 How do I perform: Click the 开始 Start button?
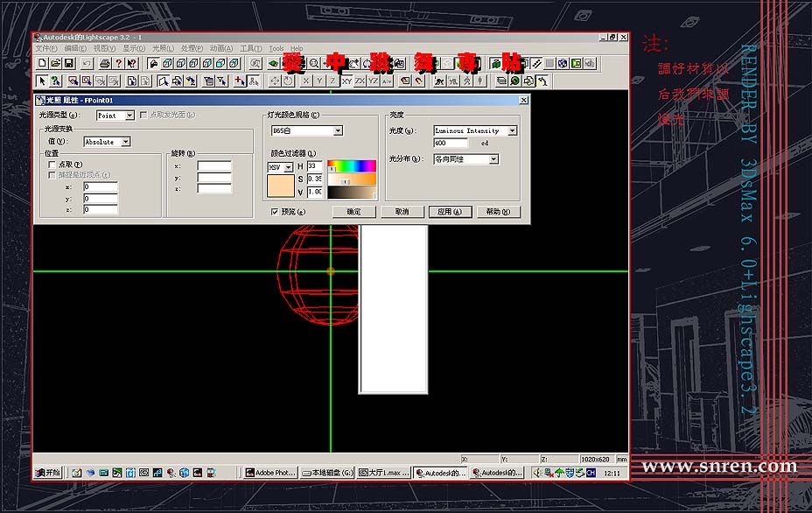(x=48, y=473)
